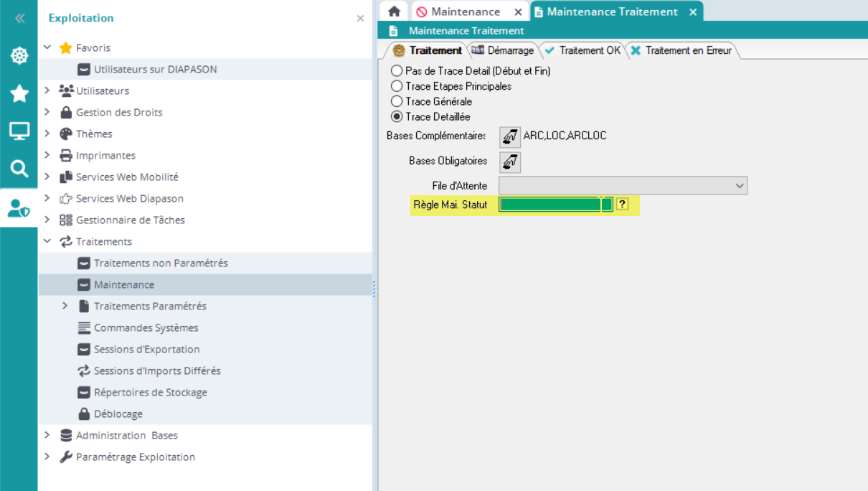Expand the Utilisateurs tree node
The height and width of the screenshot is (491, 868).
coord(47,90)
